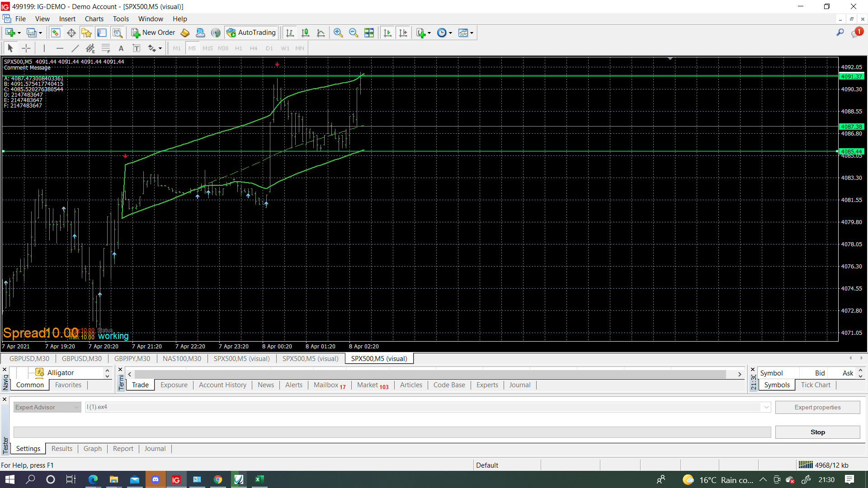Viewport: 868px width, 488px height.
Task: Open the tester Results tab
Action: click(x=62, y=449)
